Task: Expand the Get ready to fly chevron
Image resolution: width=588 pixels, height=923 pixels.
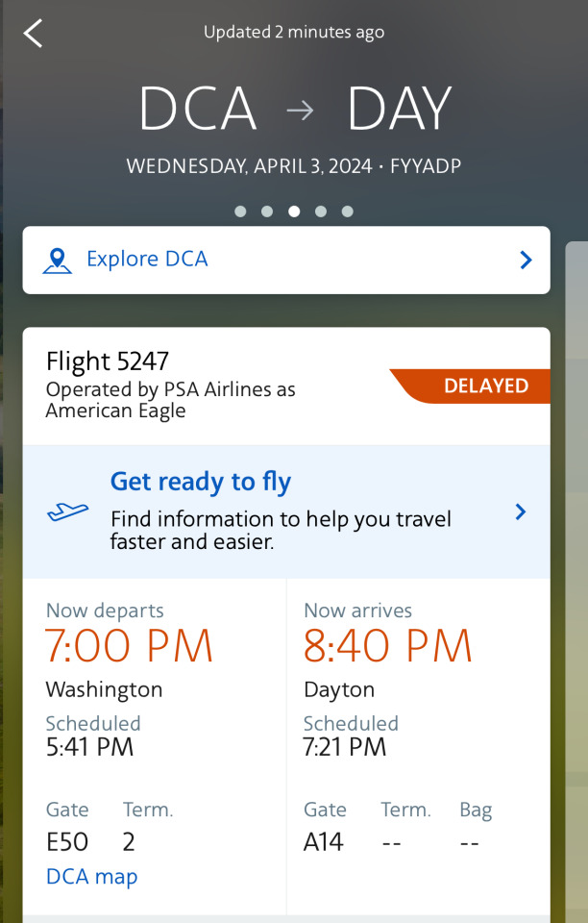Action: click(x=521, y=511)
